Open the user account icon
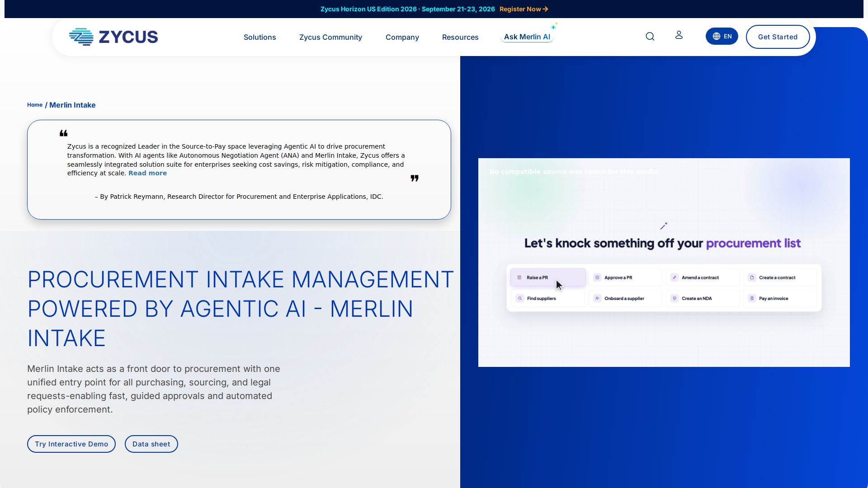The image size is (868, 488). [x=679, y=35]
